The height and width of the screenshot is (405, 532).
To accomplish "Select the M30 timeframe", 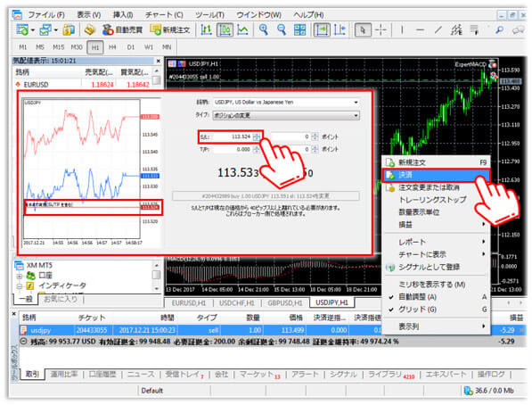I will (x=77, y=47).
